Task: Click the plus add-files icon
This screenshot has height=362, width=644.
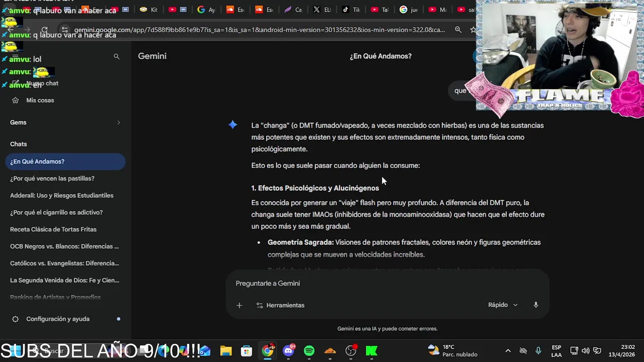Action: 239,305
